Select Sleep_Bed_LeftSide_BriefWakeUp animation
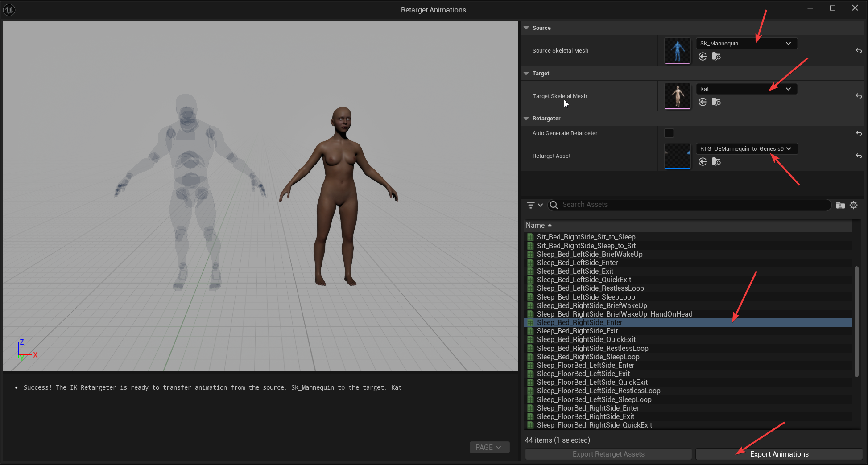 pos(688,254)
